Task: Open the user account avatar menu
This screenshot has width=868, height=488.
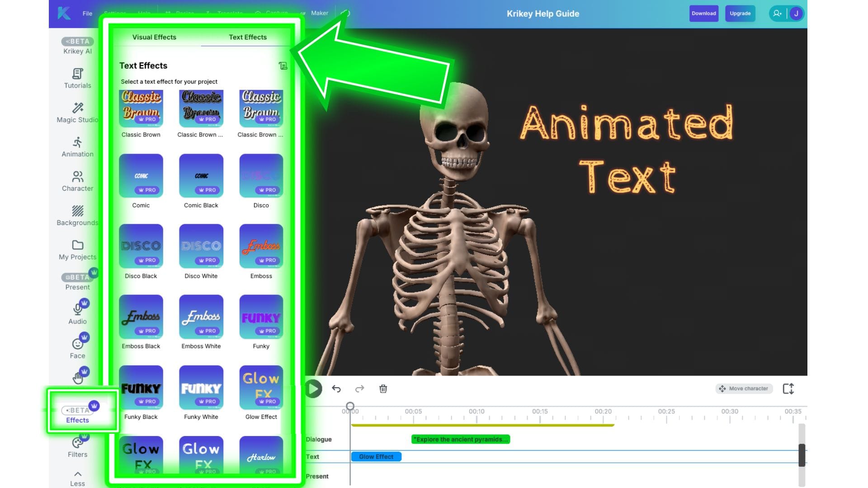Action: pos(796,14)
